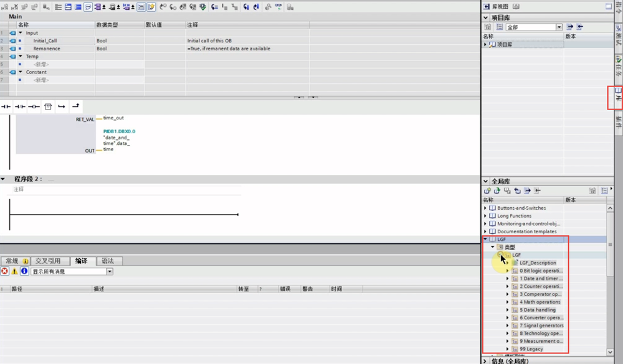This screenshot has width=623, height=364.
Task: Click the open branch icon
Action: click(x=62, y=107)
